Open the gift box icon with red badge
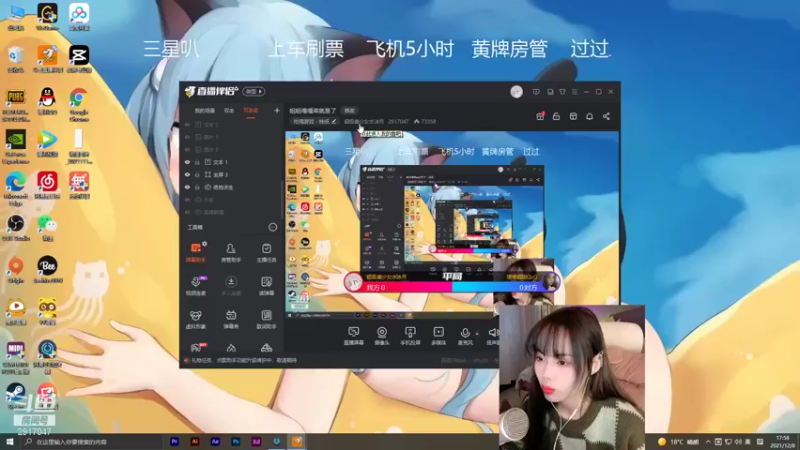The width and height of the screenshot is (800, 450). pyautogui.click(x=540, y=116)
